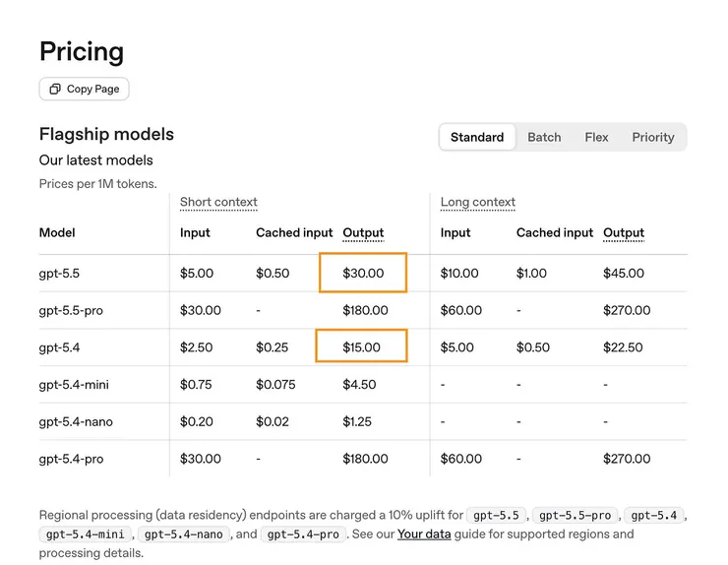This screenshot has width=728, height=565.
Task: Click the gpt-5.5 model row name
Action: (x=60, y=273)
